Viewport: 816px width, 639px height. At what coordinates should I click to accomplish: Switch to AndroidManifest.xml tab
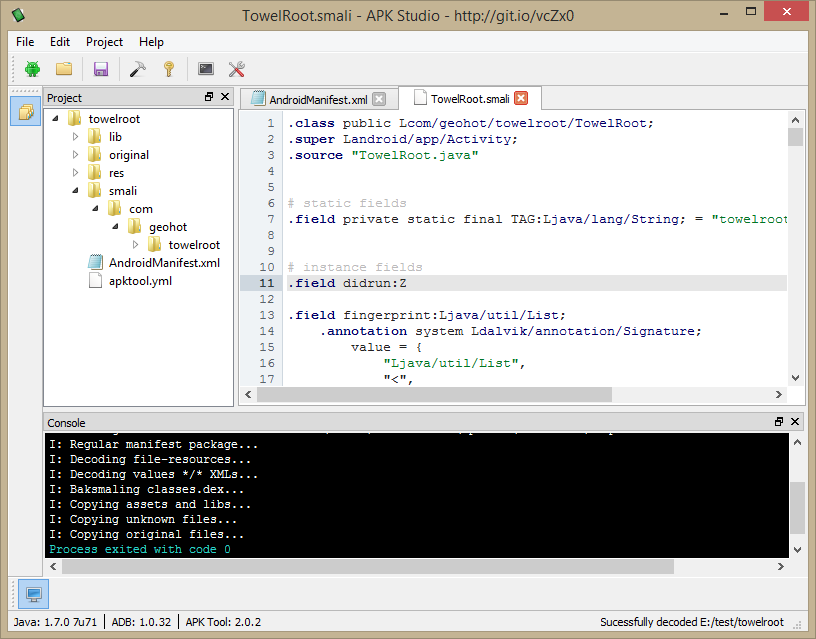318,99
